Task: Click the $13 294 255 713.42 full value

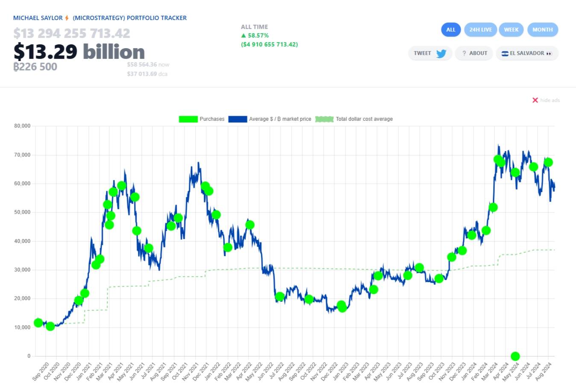Action: [72, 33]
